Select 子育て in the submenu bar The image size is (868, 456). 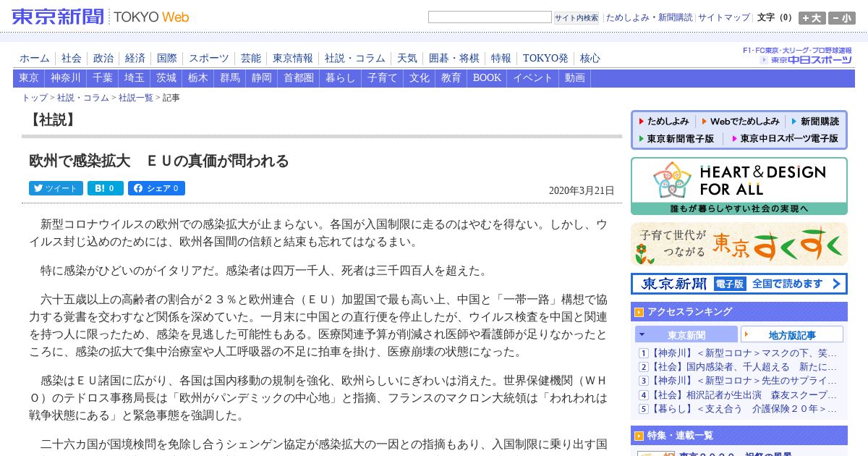click(383, 78)
